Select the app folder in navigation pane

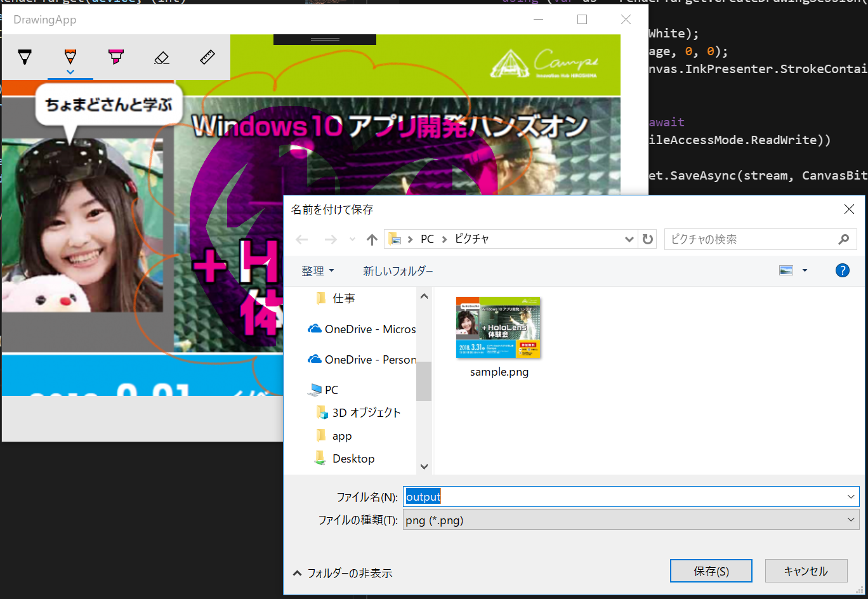pyautogui.click(x=341, y=436)
